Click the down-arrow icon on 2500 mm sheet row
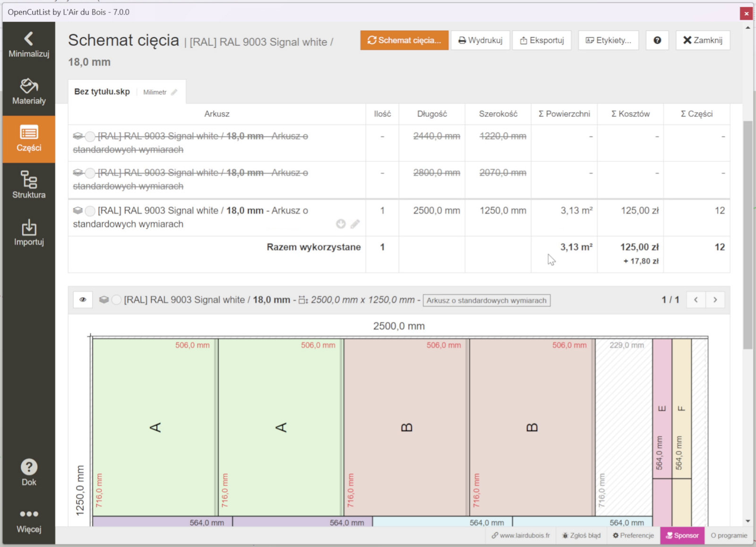Viewport: 756px width, 547px height. point(341,224)
